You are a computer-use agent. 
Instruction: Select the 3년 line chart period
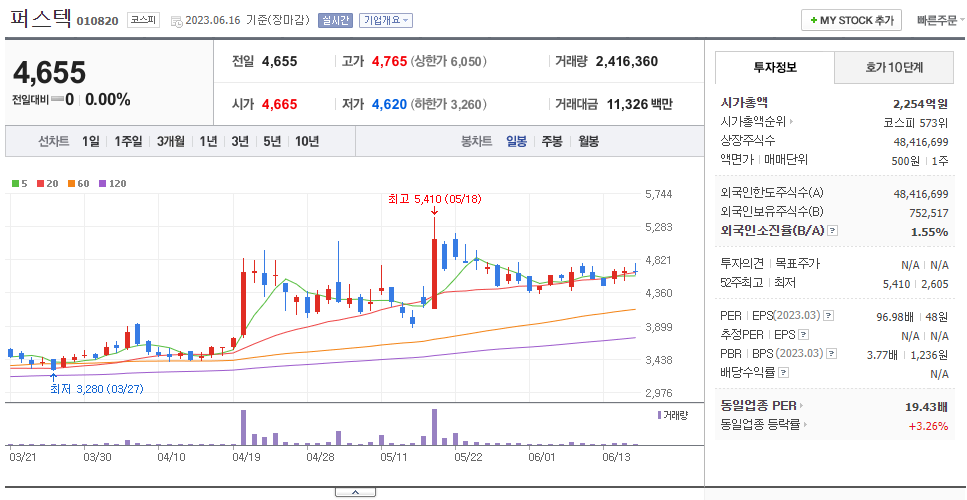click(x=240, y=141)
